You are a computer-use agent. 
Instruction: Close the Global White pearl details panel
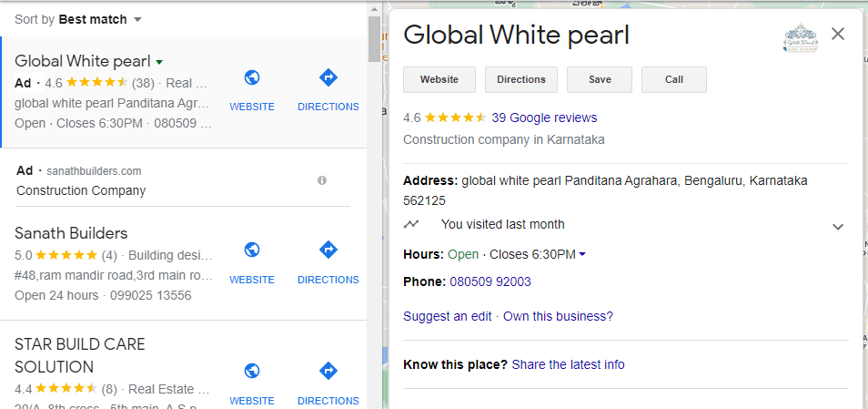pyautogui.click(x=838, y=35)
